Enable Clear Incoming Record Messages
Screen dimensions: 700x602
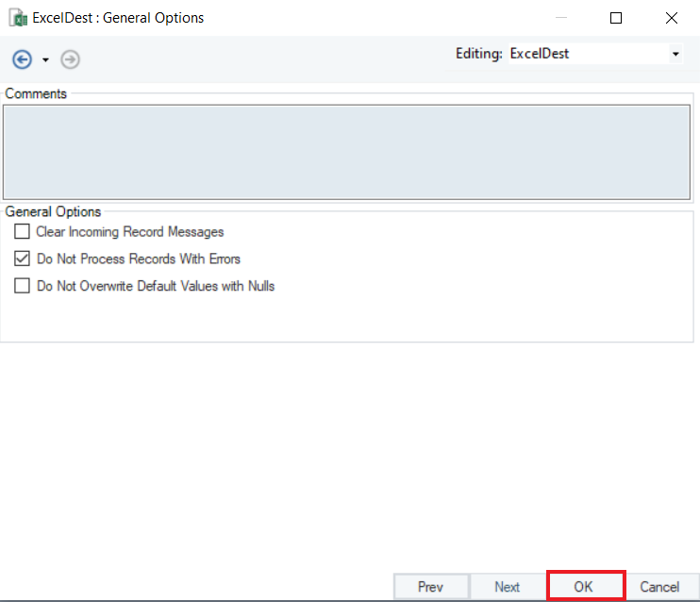click(x=23, y=232)
